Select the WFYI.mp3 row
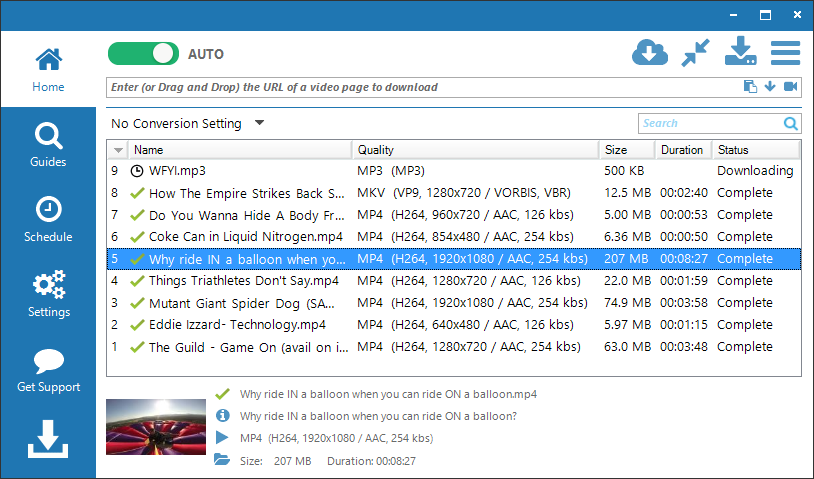The height and width of the screenshot is (479, 814). coord(454,171)
